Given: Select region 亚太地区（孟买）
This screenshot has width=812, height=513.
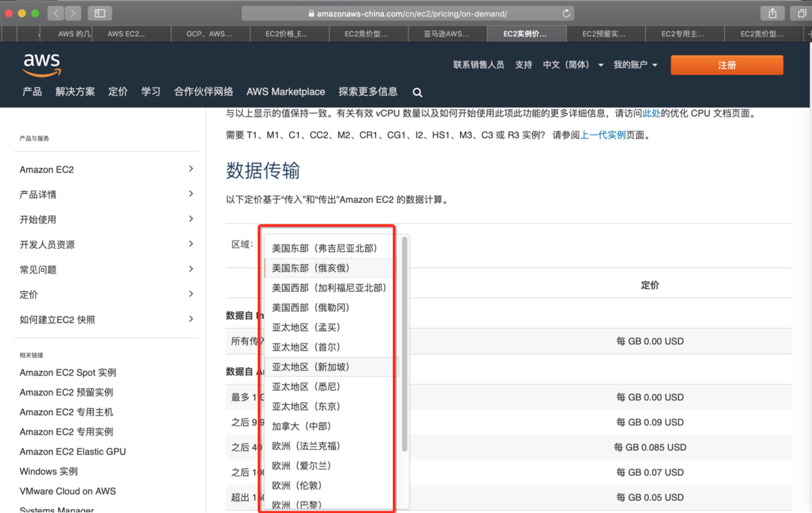Looking at the screenshot, I should coord(332,327).
